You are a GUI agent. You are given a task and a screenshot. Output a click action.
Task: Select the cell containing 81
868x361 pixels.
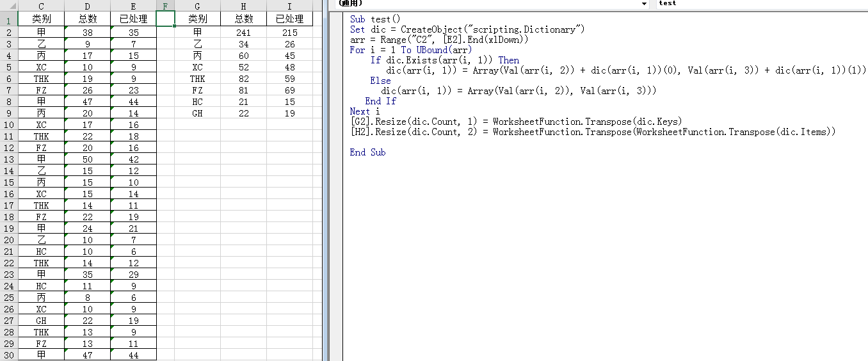click(244, 90)
